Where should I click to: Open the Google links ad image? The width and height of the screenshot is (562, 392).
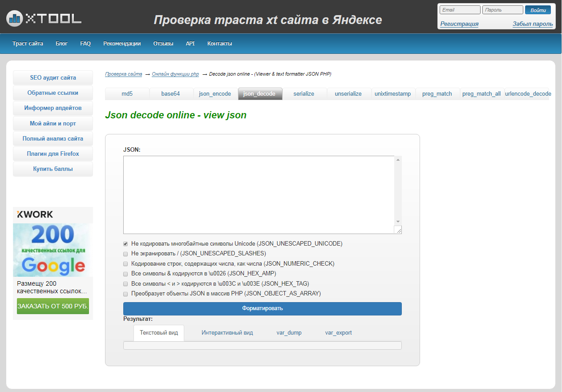click(53, 250)
